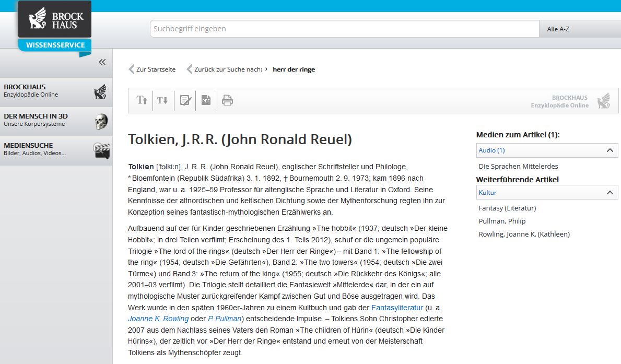Print the article using the printer icon
The width and height of the screenshot is (621, 364).
pos(227,100)
